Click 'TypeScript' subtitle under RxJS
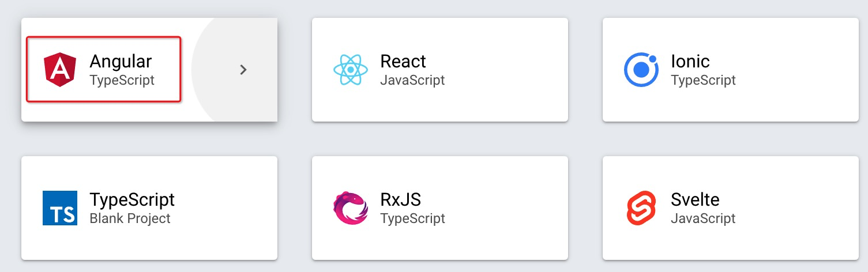 413,219
